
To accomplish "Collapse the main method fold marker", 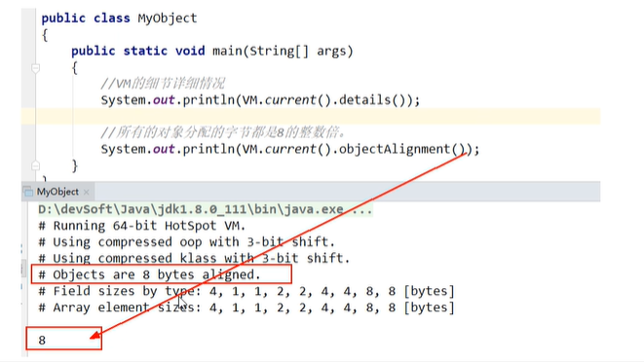I will [36, 68].
